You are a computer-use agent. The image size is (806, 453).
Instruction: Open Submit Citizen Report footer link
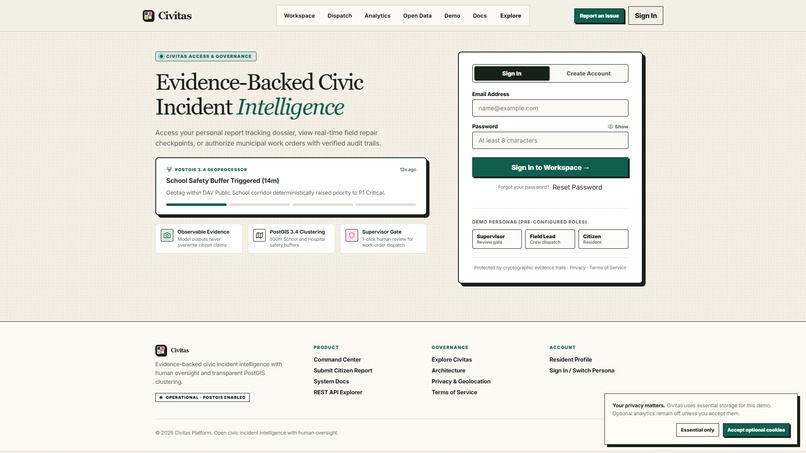pyautogui.click(x=343, y=370)
